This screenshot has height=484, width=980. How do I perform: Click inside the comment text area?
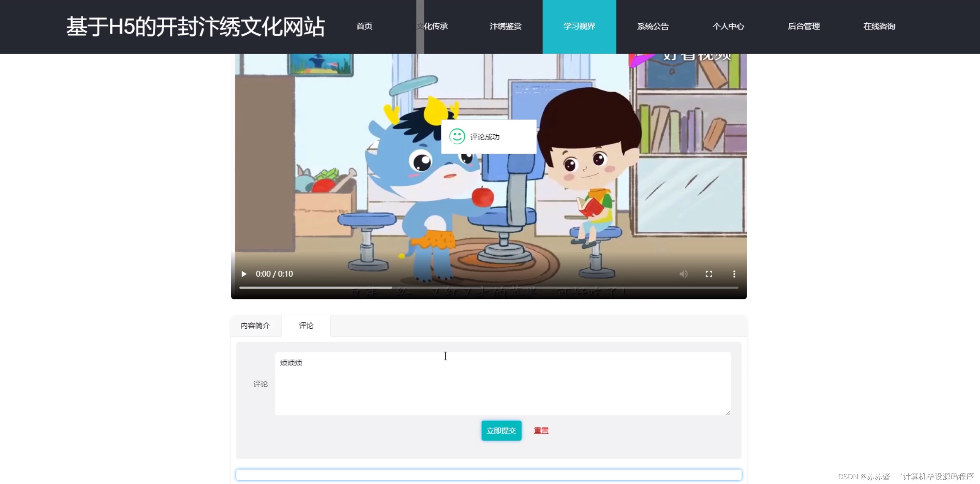(503, 383)
